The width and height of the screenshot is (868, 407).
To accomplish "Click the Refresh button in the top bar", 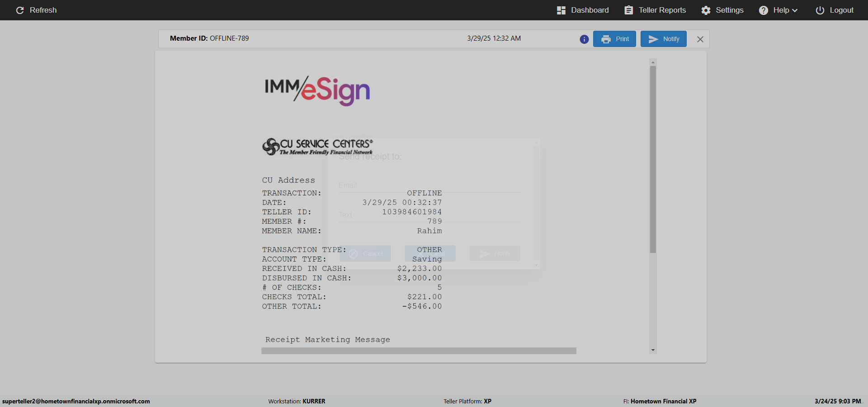I will point(36,10).
